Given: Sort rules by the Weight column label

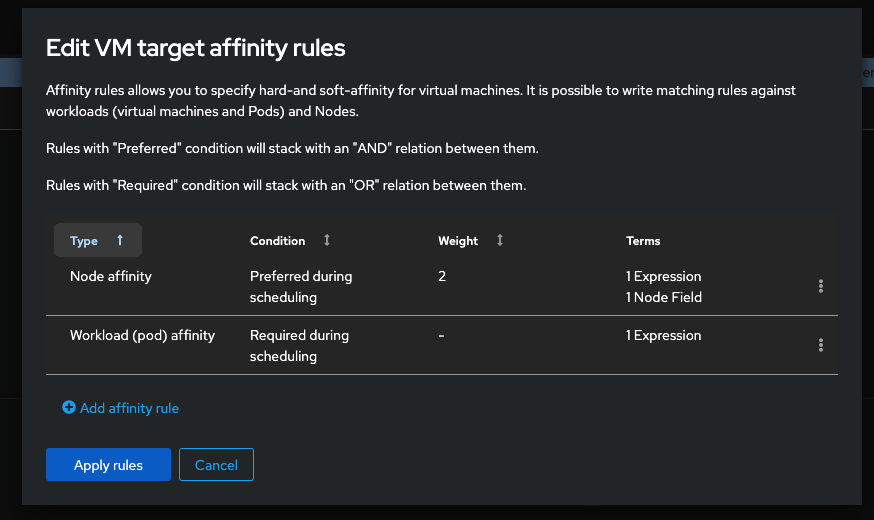Looking at the screenshot, I should [458, 241].
